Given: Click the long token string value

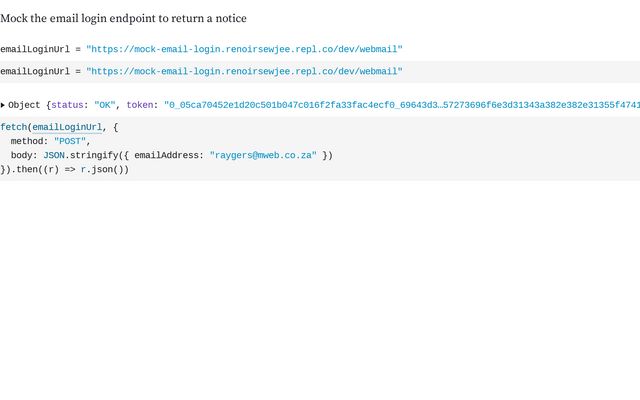Looking at the screenshot, I should [x=400, y=105].
